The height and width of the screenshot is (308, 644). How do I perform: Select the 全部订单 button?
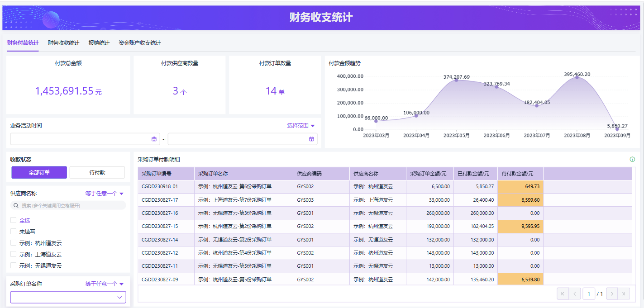coord(39,172)
